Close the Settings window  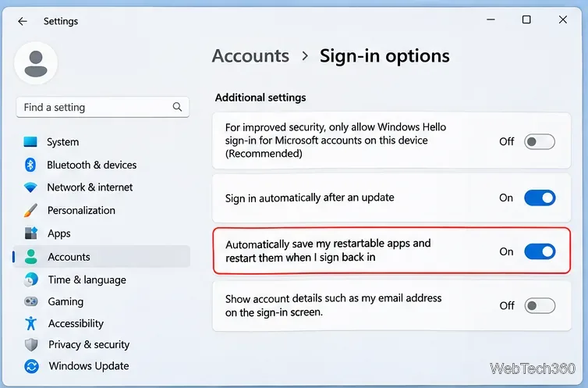[x=563, y=20]
